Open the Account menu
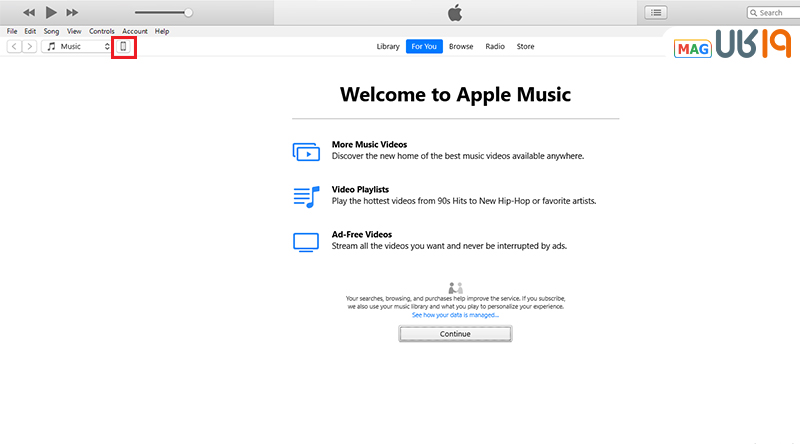Viewport: 800px width, 444px height. pyautogui.click(x=135, y=31)
